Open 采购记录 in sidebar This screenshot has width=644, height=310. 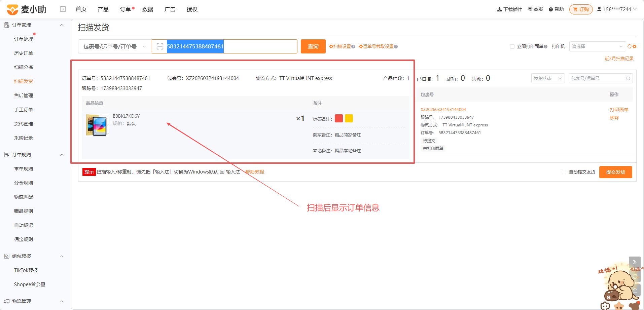(24, 138)
